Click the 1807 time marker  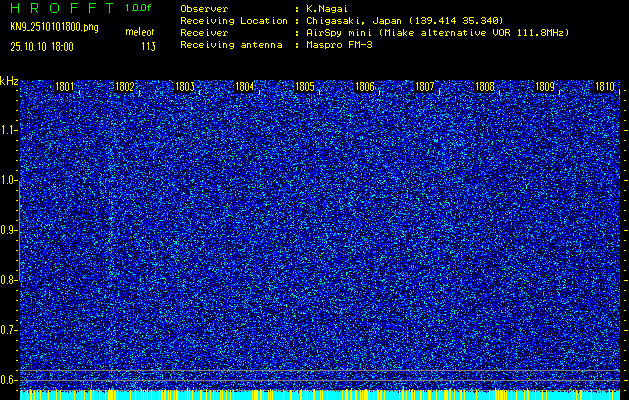click(x=425, y=88)
